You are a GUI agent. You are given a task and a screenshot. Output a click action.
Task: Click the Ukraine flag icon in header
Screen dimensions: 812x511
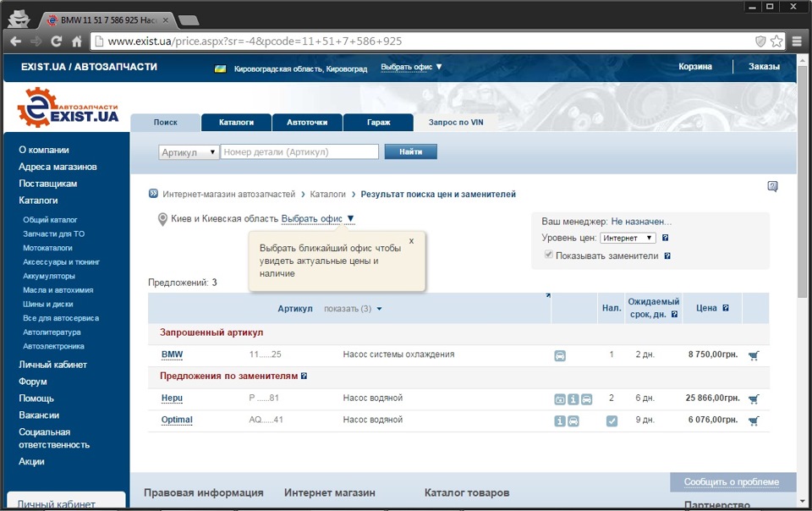tap(220, 69)
